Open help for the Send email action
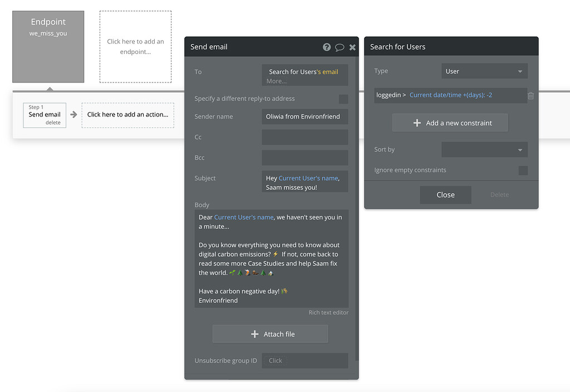Screen dimensions: 570x392 (327, 47)
